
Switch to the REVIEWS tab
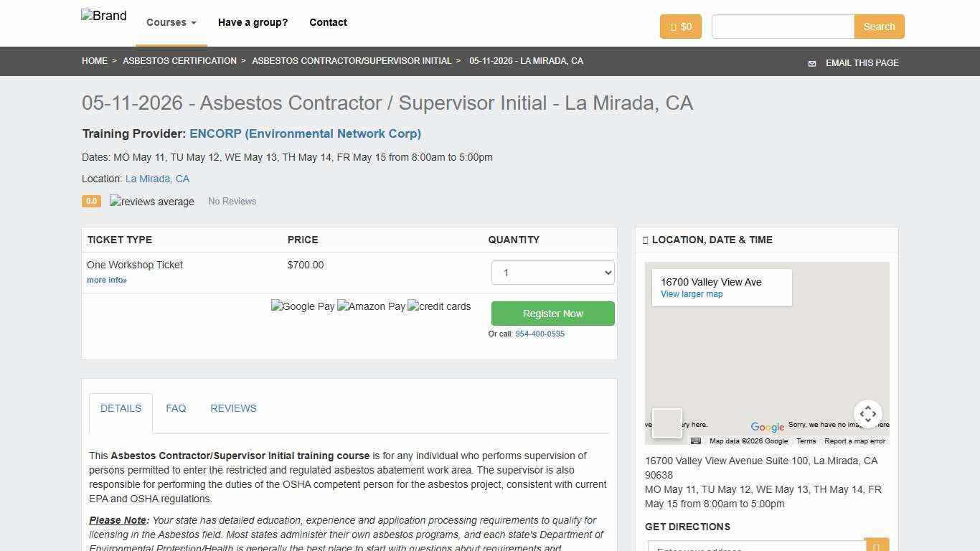(233, 408)
